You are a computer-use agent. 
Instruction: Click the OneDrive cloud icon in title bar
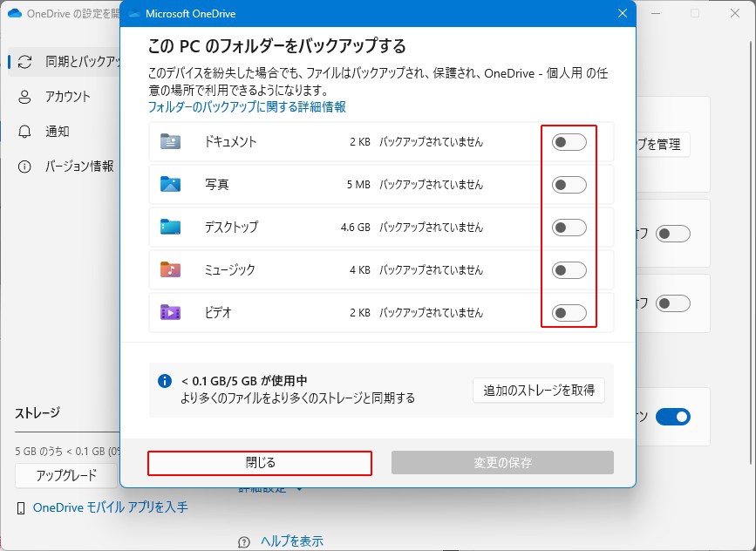[x=134, y=14]
